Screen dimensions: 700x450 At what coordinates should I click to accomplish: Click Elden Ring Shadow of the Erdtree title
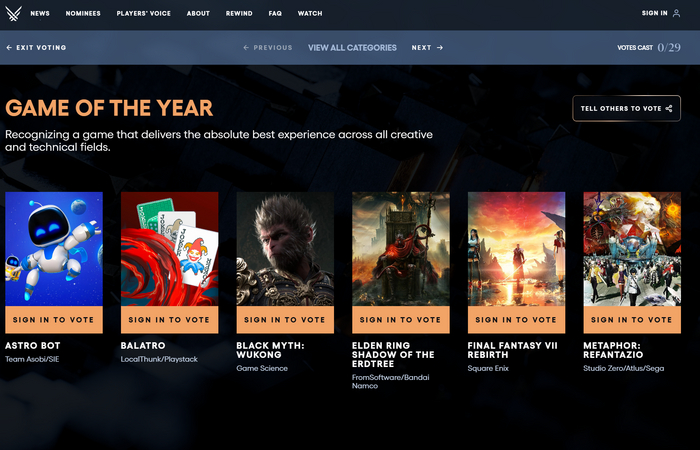393,355
